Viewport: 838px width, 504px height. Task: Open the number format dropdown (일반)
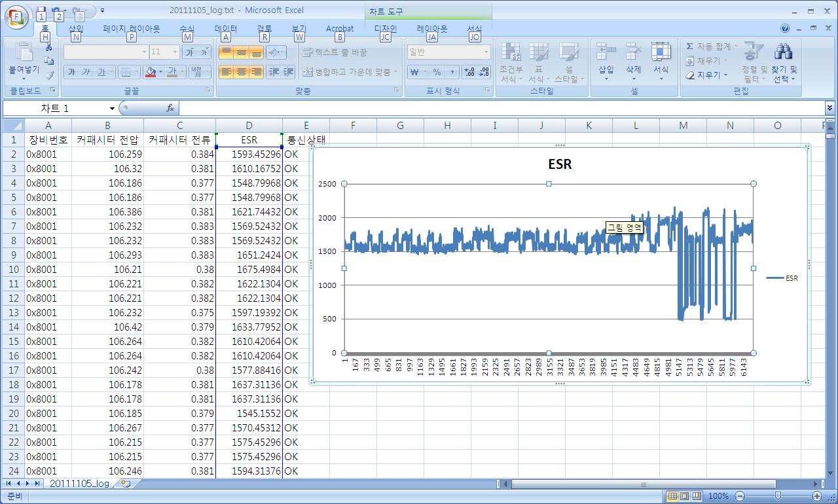click(486, 52)
